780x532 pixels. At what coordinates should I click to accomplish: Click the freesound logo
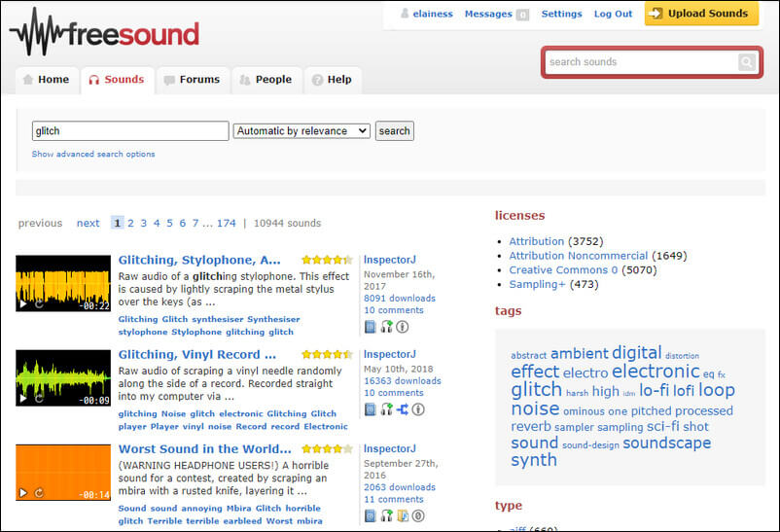[104, 32]
